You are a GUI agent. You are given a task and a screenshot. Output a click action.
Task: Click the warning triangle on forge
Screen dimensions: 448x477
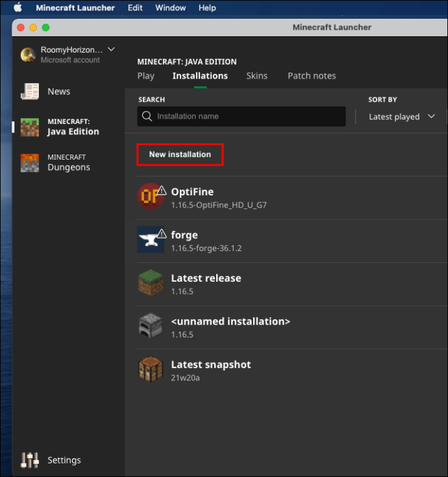click(162, 234)
